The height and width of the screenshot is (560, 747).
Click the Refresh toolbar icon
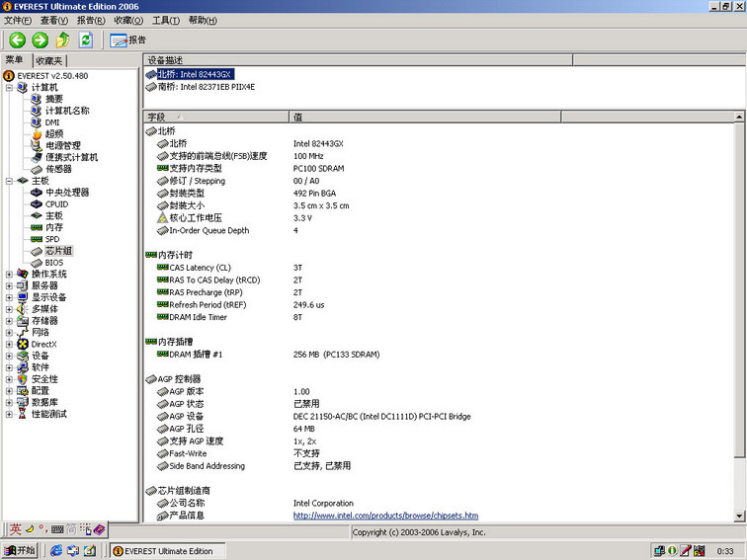click(x=86, y=40)
